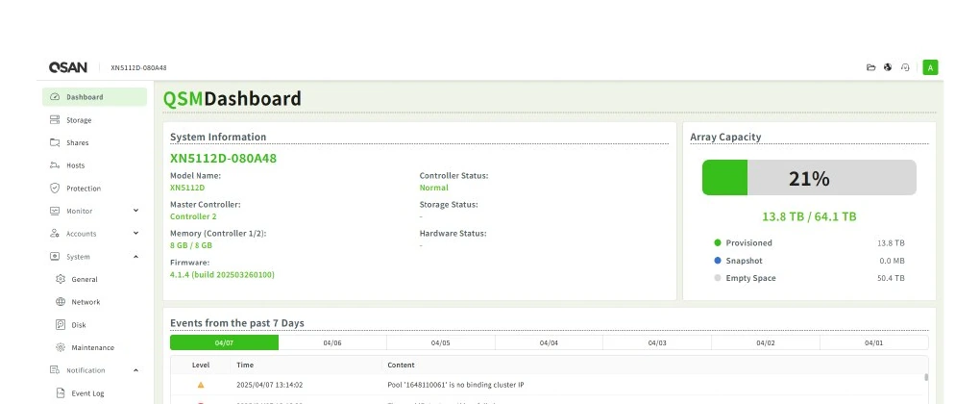Select the 04/06 events tab

332,342
